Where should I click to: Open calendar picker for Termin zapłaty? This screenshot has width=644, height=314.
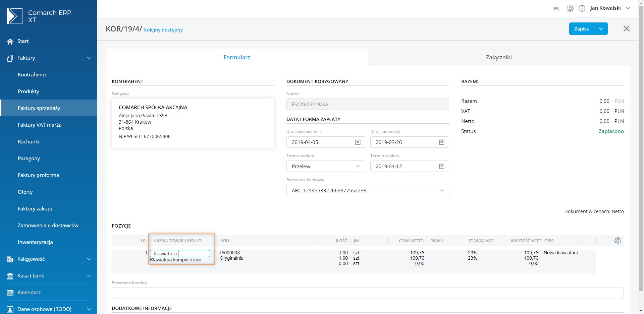click(x=442, y=166)
